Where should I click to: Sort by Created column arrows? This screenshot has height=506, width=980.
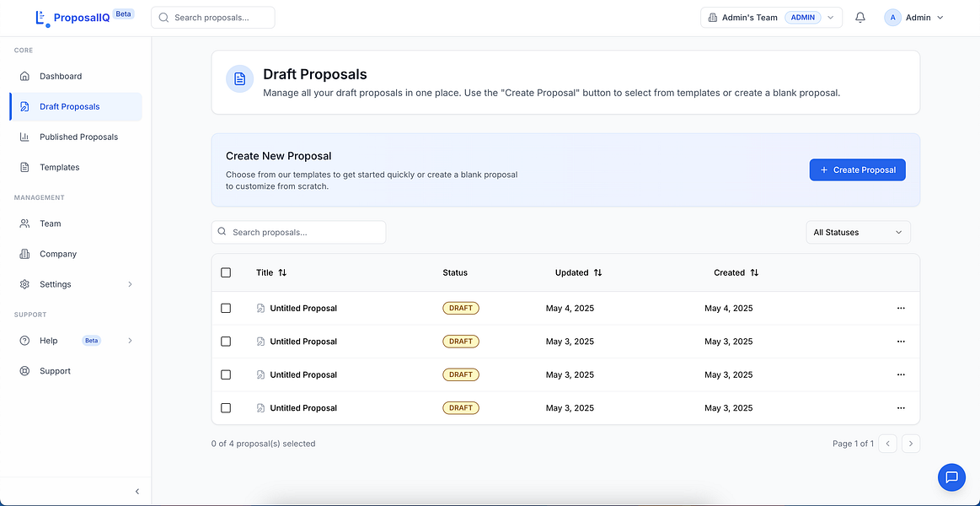[x=754, y=273]
